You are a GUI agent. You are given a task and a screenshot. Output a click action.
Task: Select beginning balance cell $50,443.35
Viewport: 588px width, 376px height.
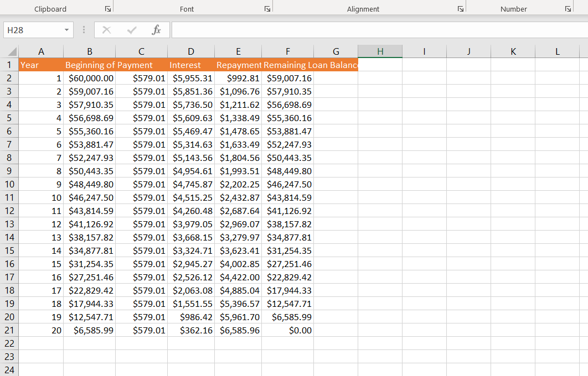coord(90,171)
